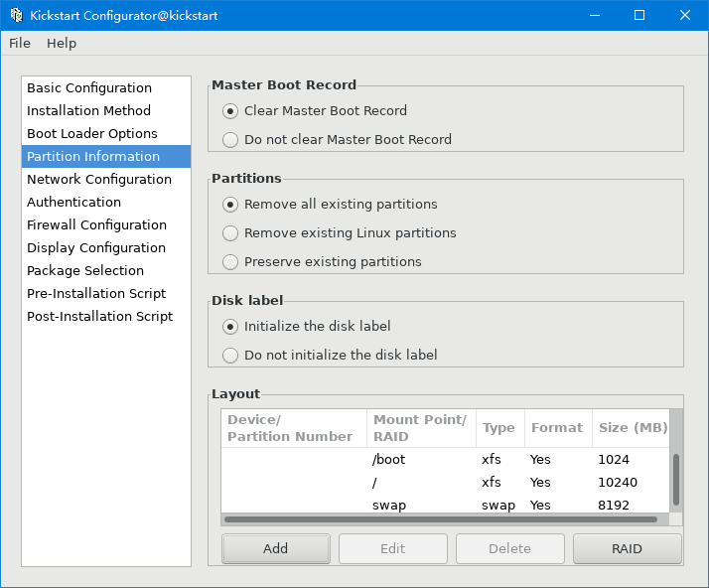Click the Size (MB) column header
Screen dimensions: 709x588
pyautogui.click(x=631, y=428)
